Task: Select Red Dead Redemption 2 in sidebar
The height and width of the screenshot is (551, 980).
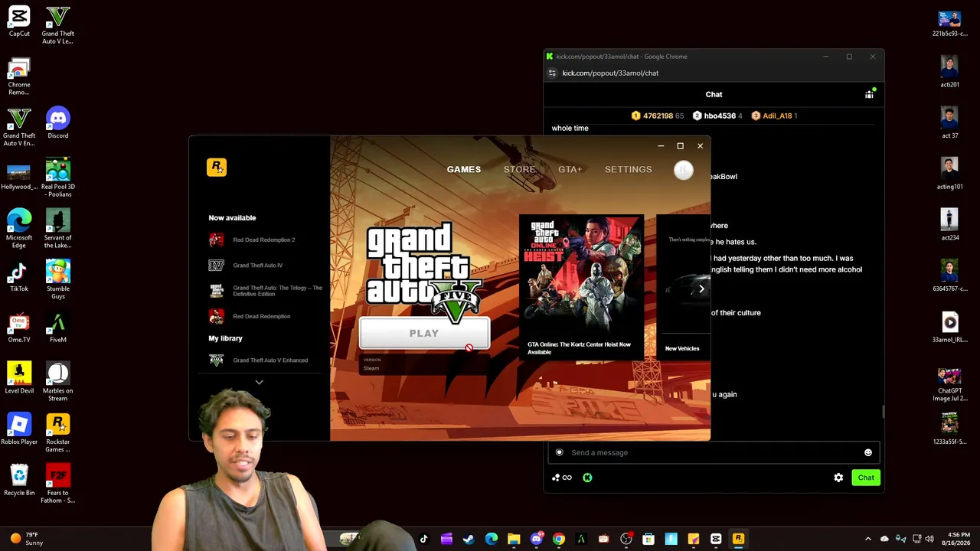Action: tap(263, 240)
